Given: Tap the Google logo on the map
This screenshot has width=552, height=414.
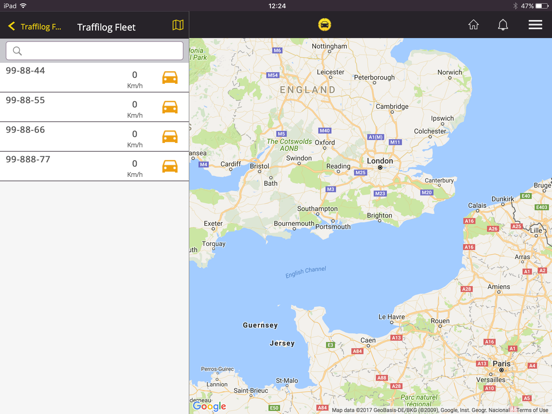Looking at the screenshot, I should pos(209,406).
